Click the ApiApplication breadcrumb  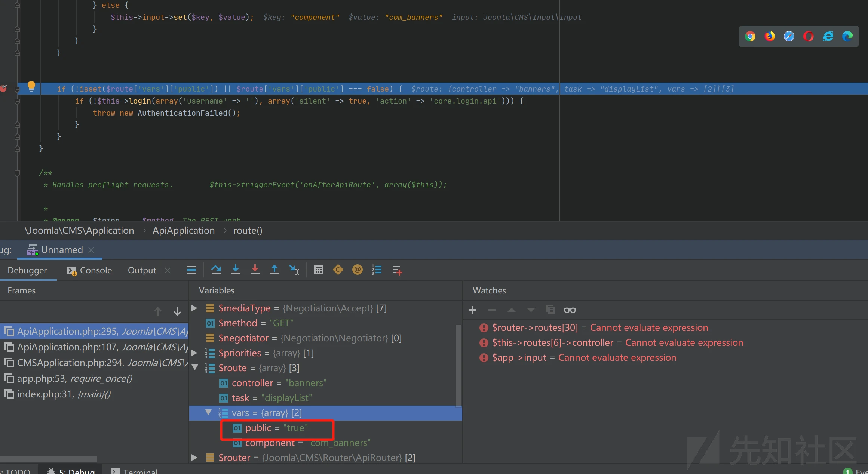pos(184,231)
